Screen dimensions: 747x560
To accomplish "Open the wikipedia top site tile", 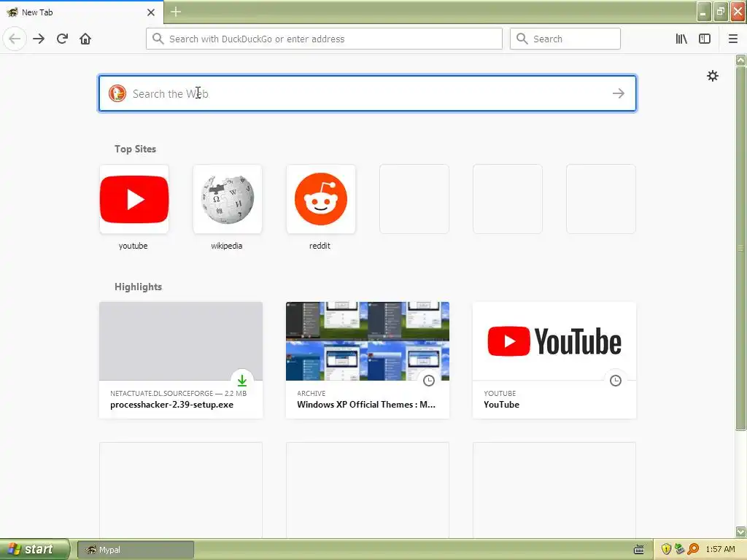I will tap(228, 199).
